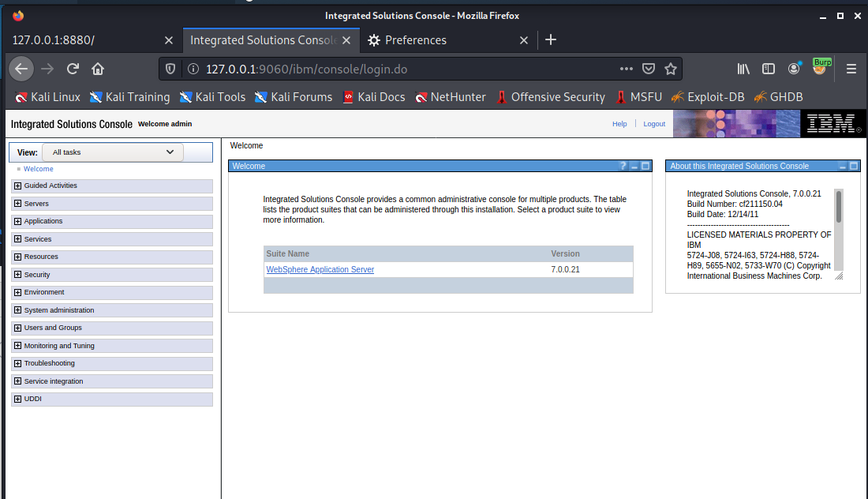Click the URL address bar
Image resolution: width=868 pixels, height=499 pixels.
(x=395, y=69)
